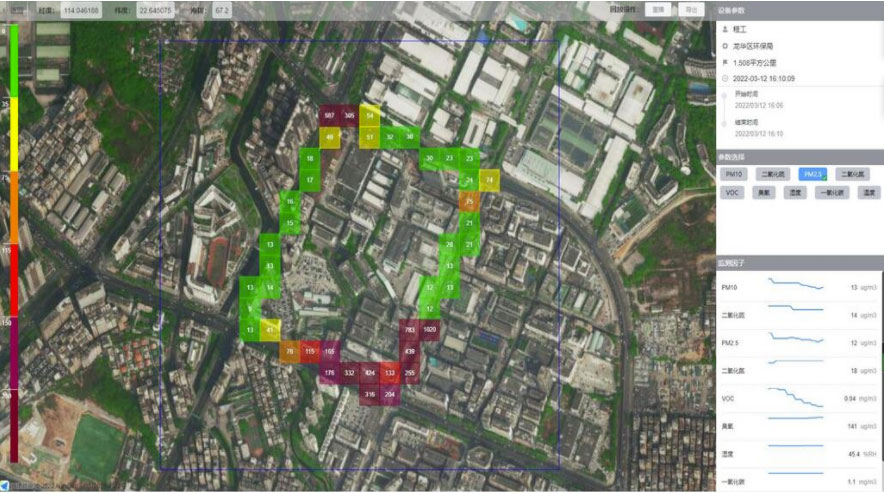Click the dark red map cell labeled 1020
This screenshot has height=493, width=884.
click(x=430, y=328)
